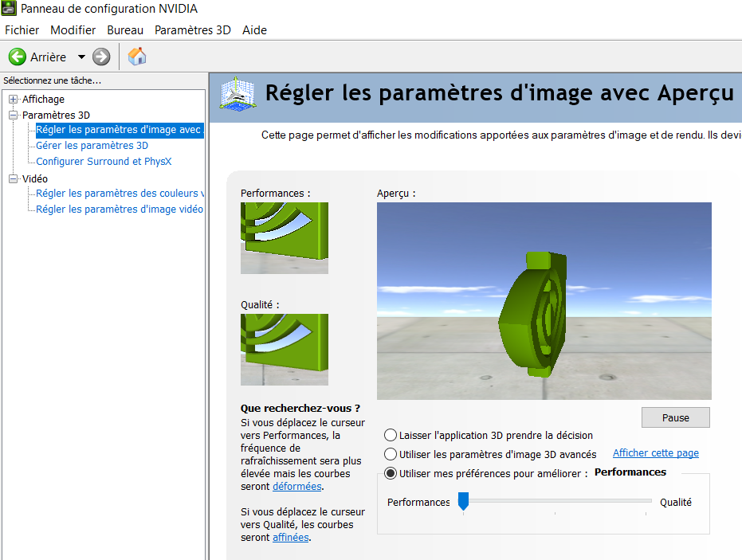Click the affinées help link
The width and height of the screenshot is (742, 560).
[291, 538]
